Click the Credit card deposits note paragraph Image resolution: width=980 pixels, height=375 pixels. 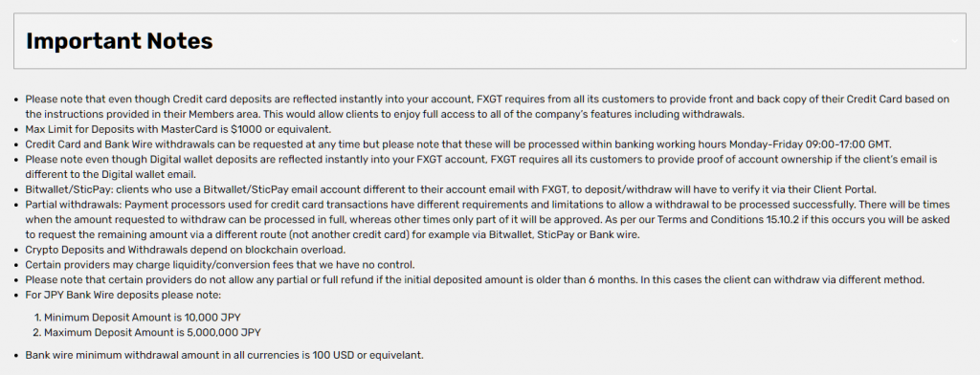(487, 107)
